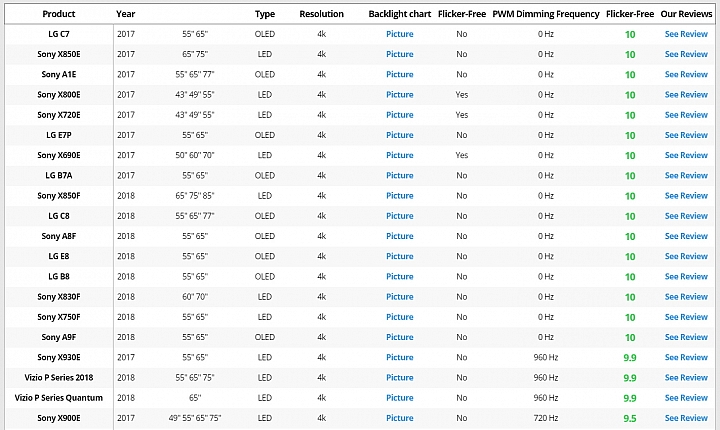Open See Review for Sony X930E

coord(686,357)
